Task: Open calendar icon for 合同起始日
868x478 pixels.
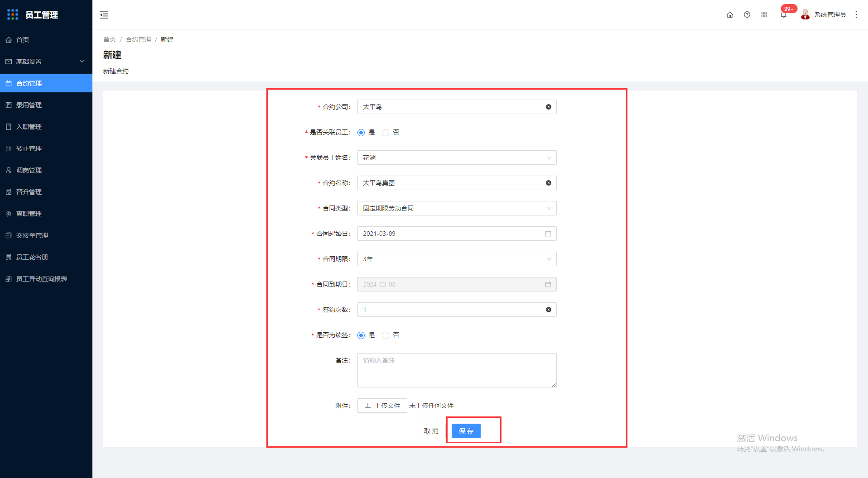Action: (x=548, y=234)
